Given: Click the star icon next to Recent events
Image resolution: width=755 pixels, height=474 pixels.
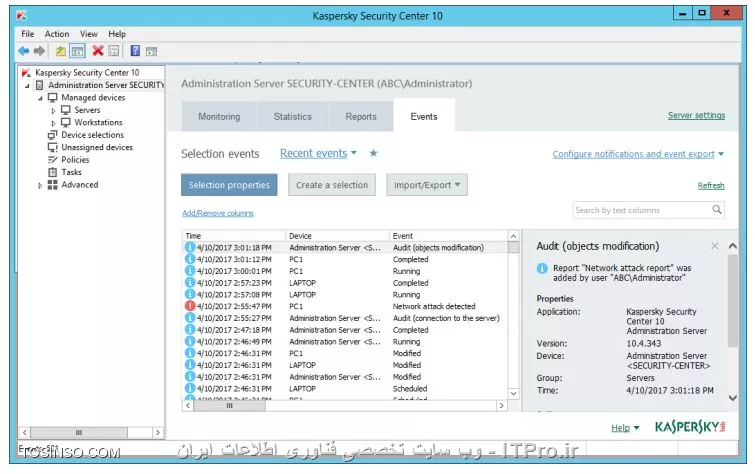Looking at the screenshot, I should [373, 153].
